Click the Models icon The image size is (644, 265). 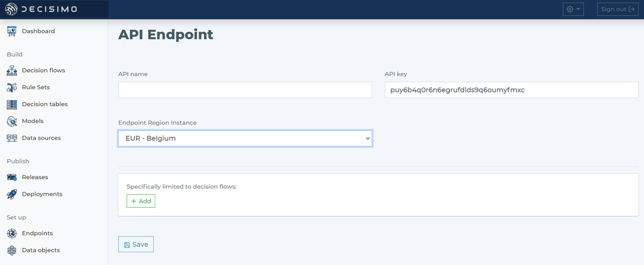[x=12, y=121]
